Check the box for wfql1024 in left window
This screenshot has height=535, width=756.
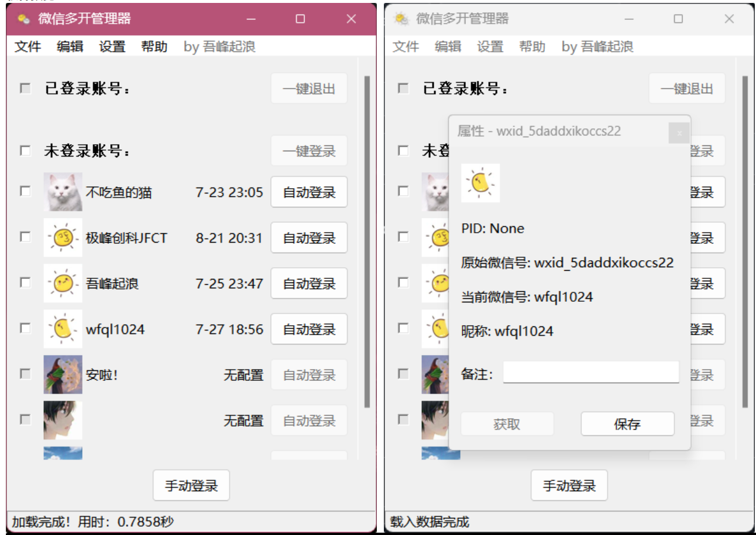coord(25,328)
